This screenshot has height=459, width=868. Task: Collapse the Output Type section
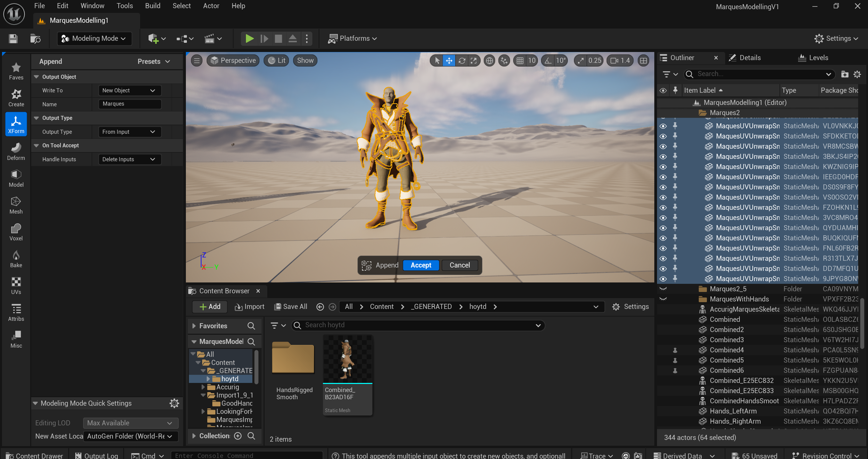click(36, 118)
